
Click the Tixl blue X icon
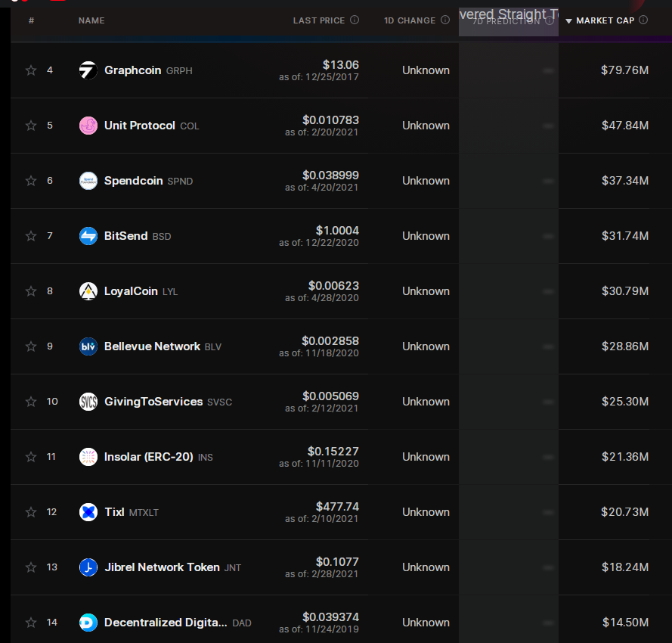click(x=88, y=512)
